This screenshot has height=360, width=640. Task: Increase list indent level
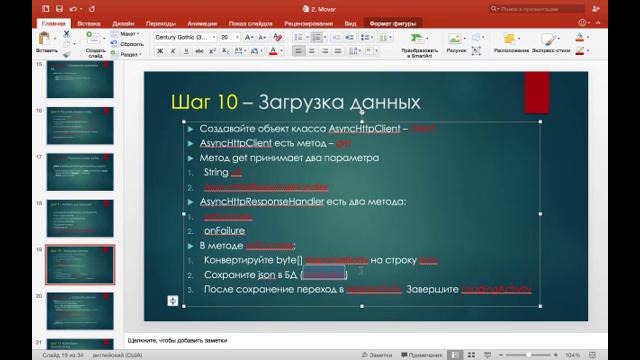tap(350, 38)
